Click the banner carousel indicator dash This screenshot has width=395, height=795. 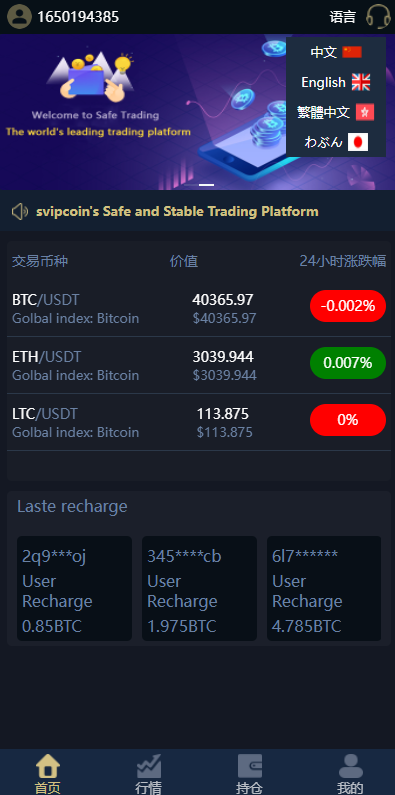206,185
